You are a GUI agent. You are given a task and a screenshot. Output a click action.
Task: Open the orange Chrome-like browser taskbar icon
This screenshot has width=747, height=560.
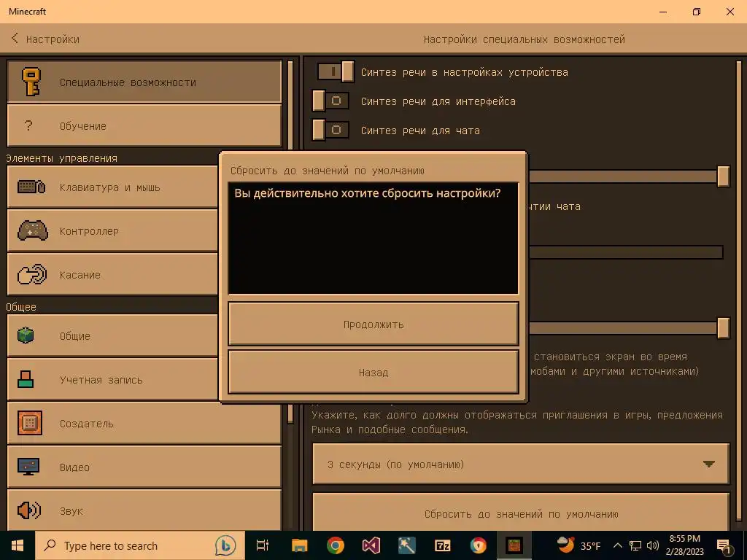(x=479, y=545)
